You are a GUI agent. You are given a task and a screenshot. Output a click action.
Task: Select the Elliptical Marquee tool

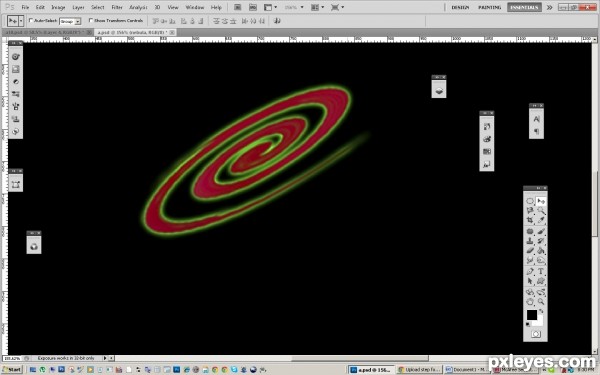pyautogui.click(x=530, y=201)
